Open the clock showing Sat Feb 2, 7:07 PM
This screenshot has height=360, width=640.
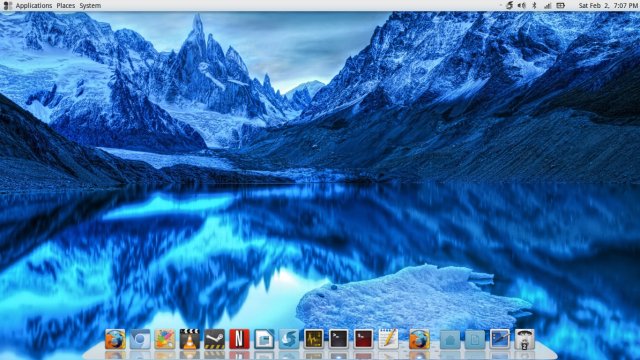608,6
